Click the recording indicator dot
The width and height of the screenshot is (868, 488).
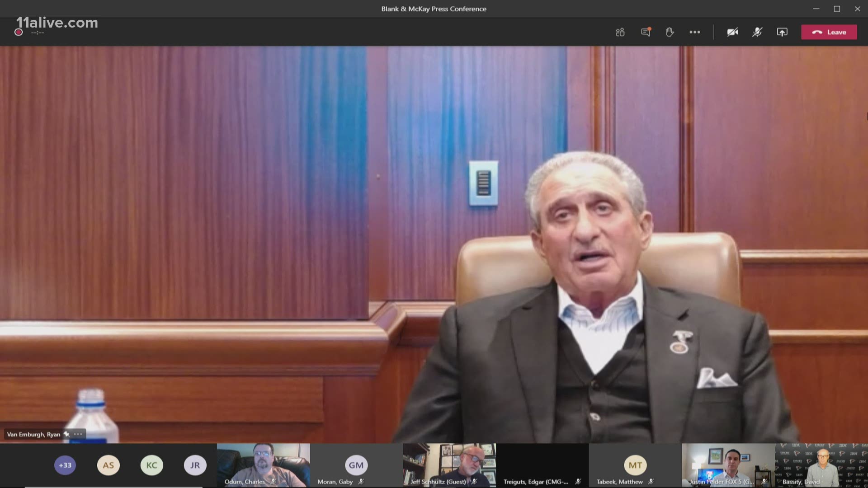[19, 32]
